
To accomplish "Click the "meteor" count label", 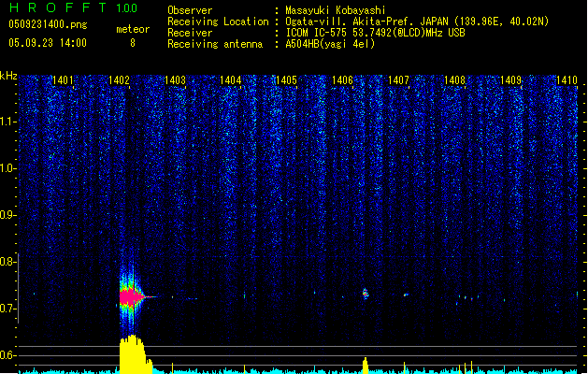I will (x=133, y=29).
